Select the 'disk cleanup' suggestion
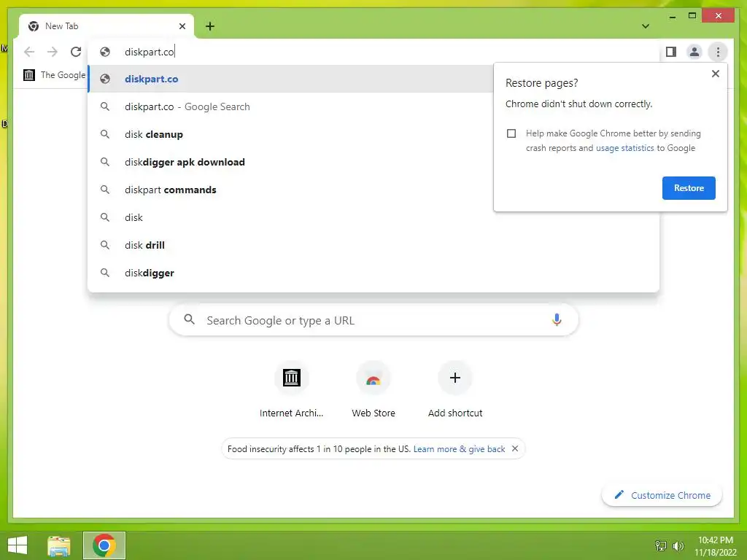 point(290,134)
